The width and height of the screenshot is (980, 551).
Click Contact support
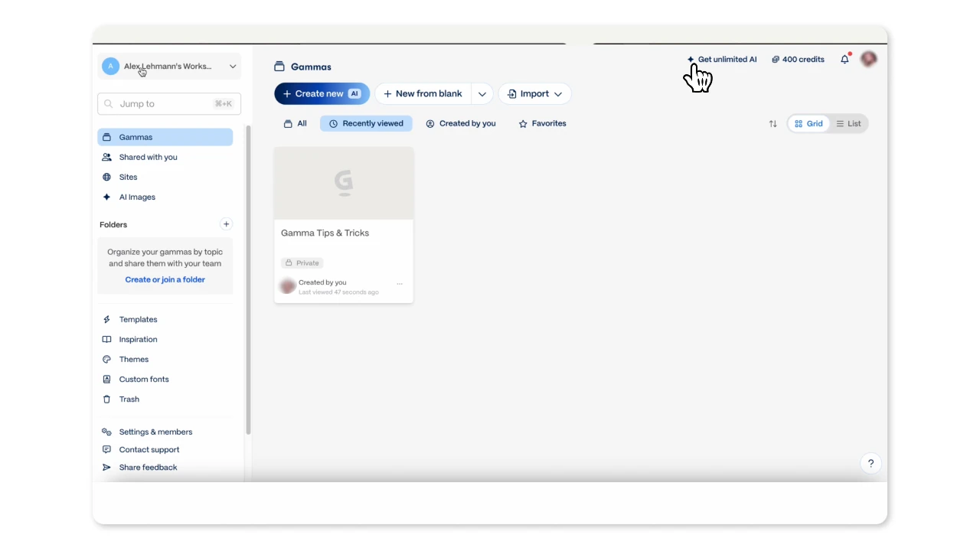point(165,449)
